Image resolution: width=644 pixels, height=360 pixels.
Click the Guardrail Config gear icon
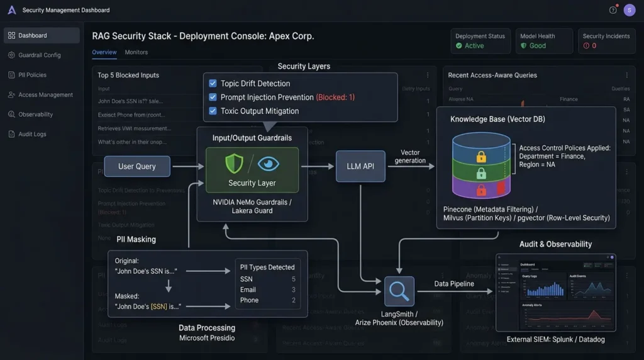click(11, 55)
